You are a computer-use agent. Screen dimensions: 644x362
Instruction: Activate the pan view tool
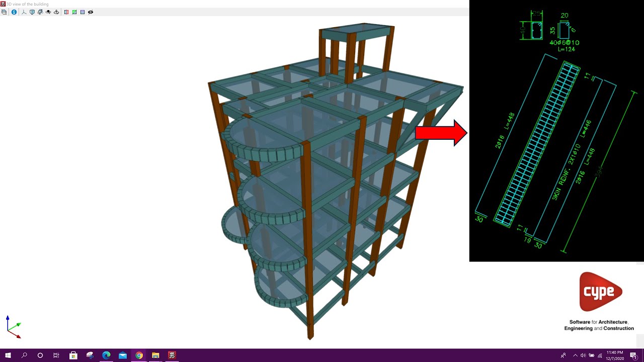(56, 12)
